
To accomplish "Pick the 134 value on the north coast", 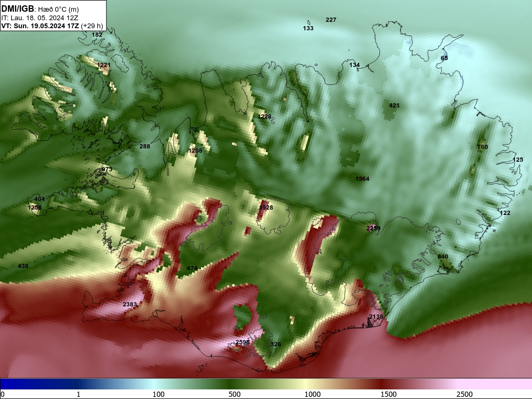I will [354, 65].
